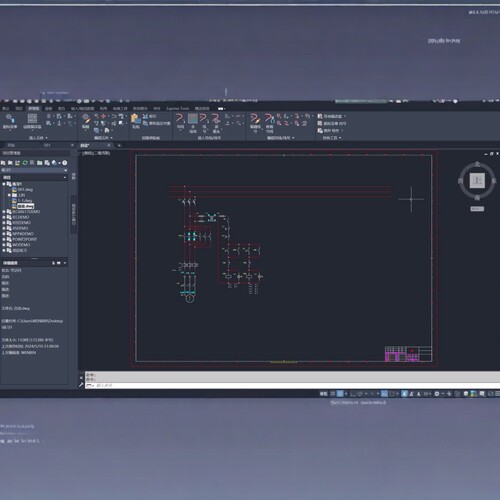Click the Drawing Properties tool in Other Tools
Viewport: 500px width, 500px height.
[329, 130]
